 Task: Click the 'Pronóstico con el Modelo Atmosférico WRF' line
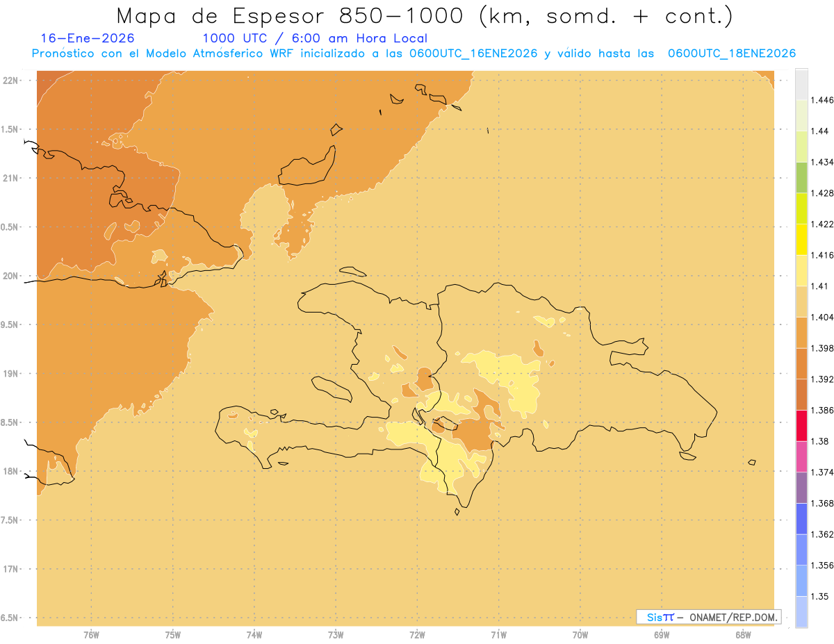pos(414,53)
